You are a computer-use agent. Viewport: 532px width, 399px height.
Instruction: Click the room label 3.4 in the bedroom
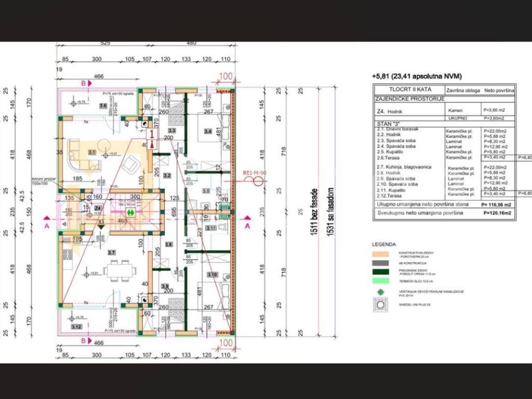pos(208,131)
